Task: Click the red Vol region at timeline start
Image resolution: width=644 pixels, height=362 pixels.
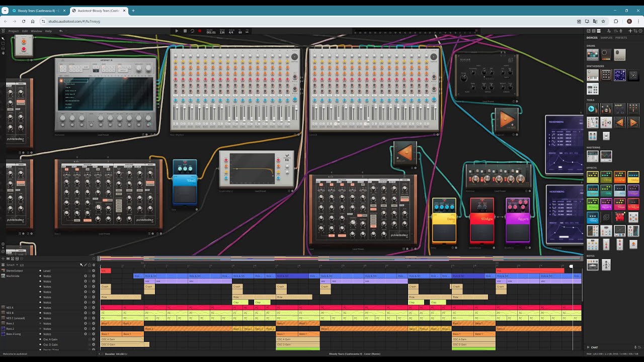Action: tap(106, 270)
